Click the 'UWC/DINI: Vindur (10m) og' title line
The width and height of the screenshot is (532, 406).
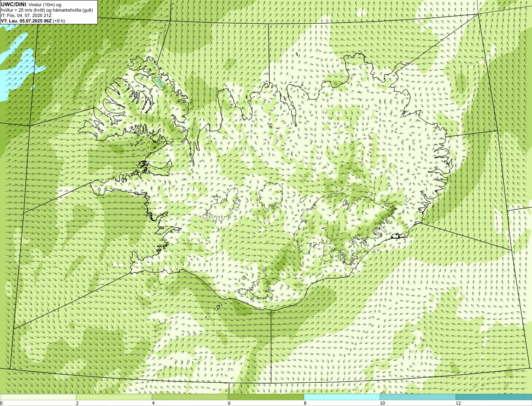[x=31, y=4]
